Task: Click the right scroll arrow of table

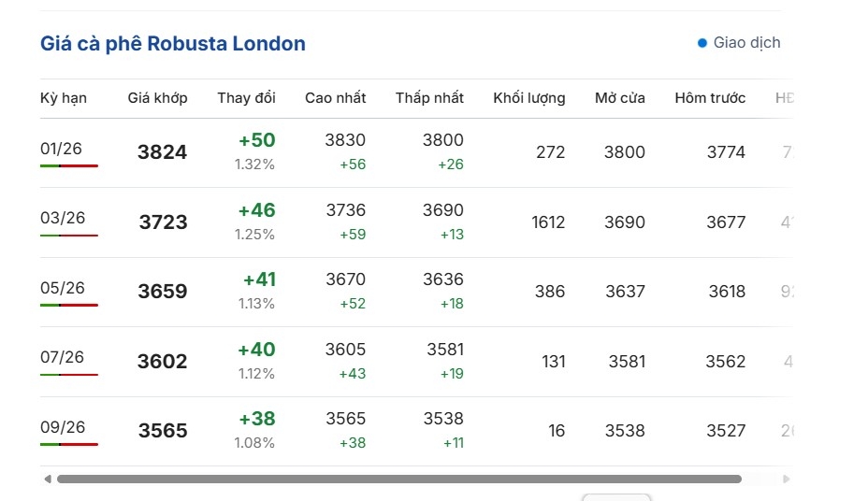Action: [787, 480]
